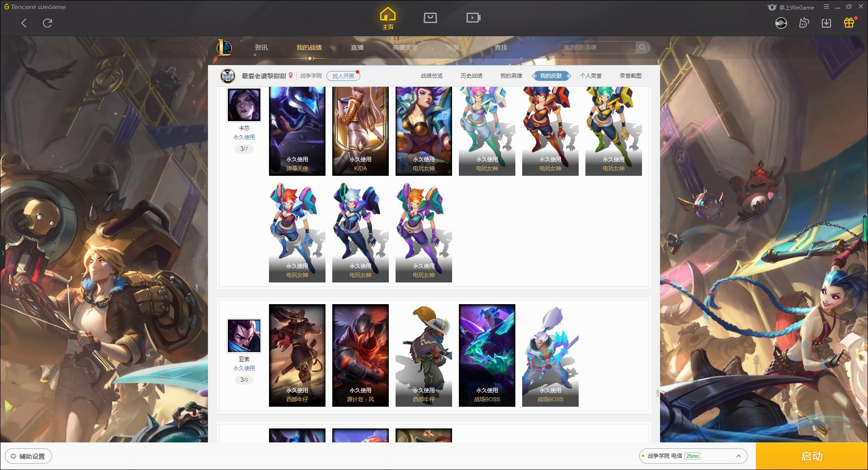Open 辅助设置 settings button
This screenshot has height=470, width=868.
28,456
